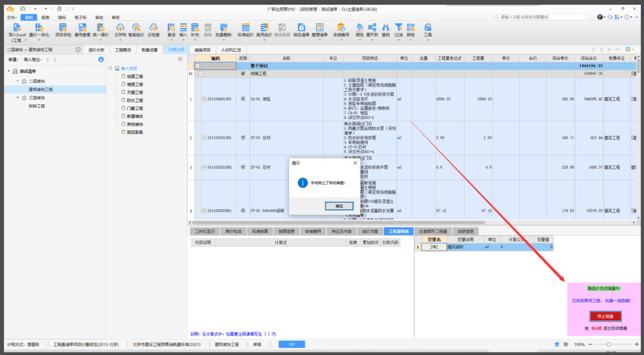The image size is (644, 355).
Task: Open the 报表 menu tab
Action: 45,18
